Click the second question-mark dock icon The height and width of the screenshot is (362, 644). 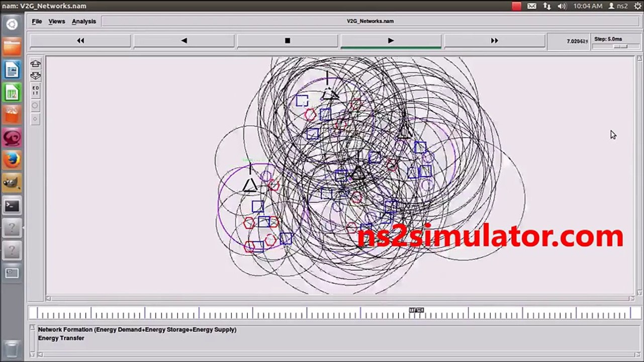point(12,251)
